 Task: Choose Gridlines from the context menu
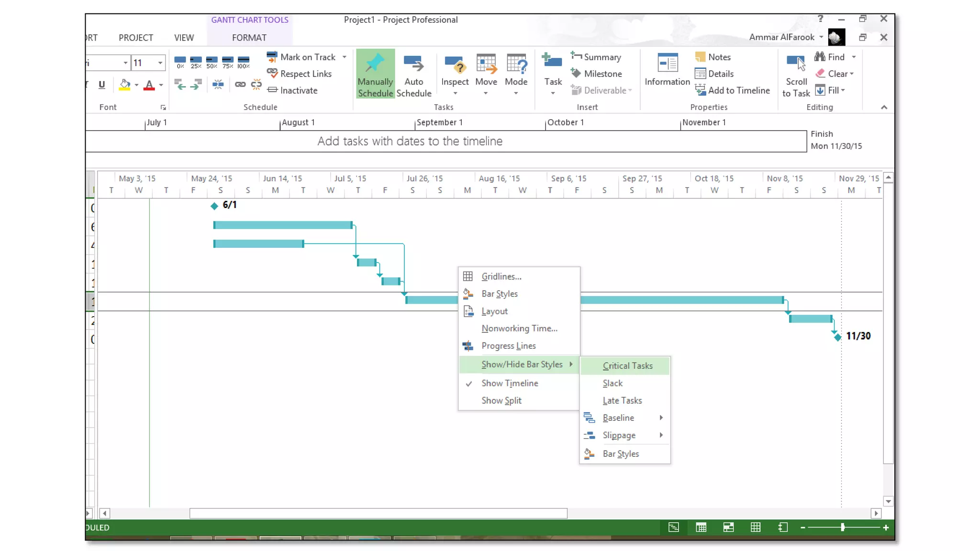click(501, 276)
